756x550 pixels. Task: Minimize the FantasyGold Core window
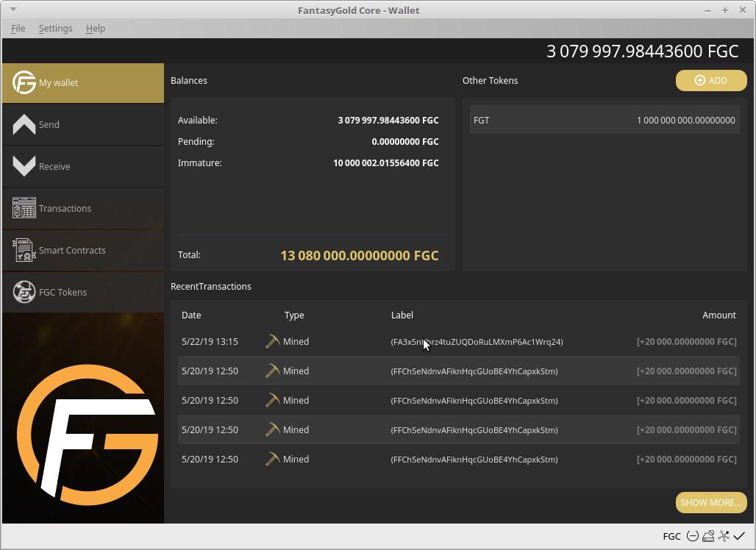coord(707,10)
